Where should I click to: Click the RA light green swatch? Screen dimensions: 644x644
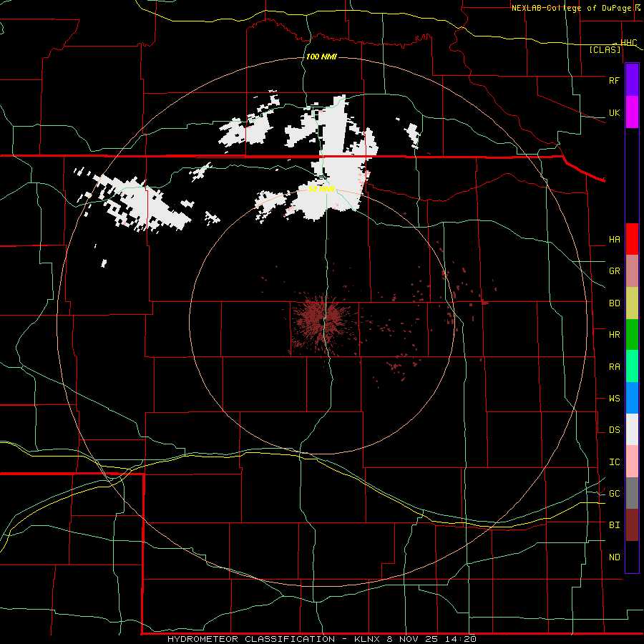point(632,366)
